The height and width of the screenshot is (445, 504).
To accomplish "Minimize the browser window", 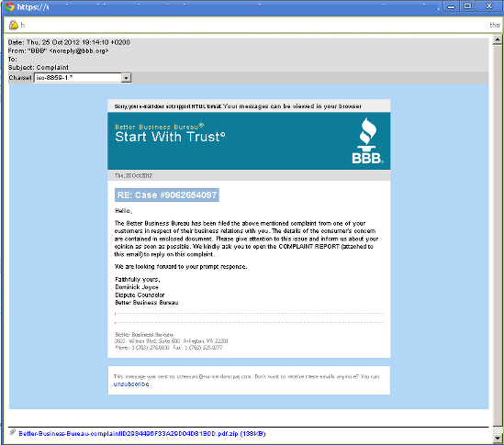I will pyautogui.click(x=452, y=6).
